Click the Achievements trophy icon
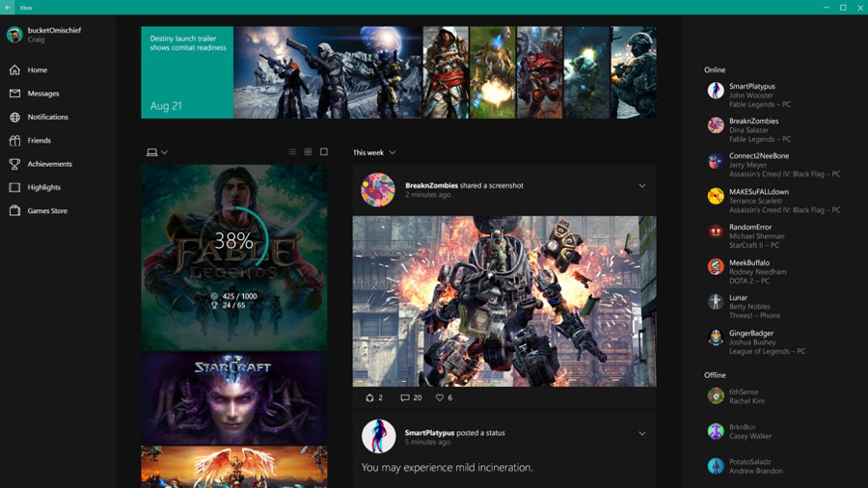Screen dimensions: 868x488 click(14, 164)
